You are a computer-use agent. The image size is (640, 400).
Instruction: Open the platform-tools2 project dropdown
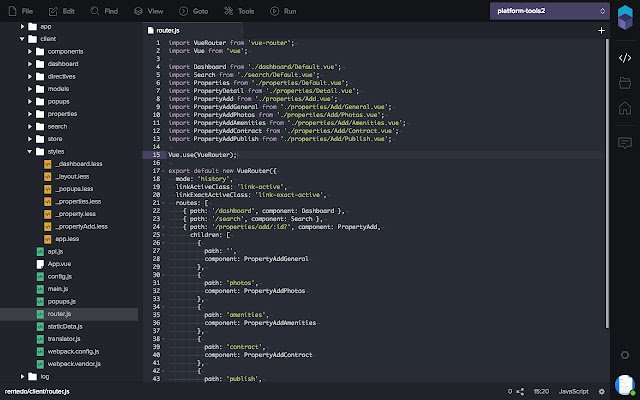(x=550, y=11)
